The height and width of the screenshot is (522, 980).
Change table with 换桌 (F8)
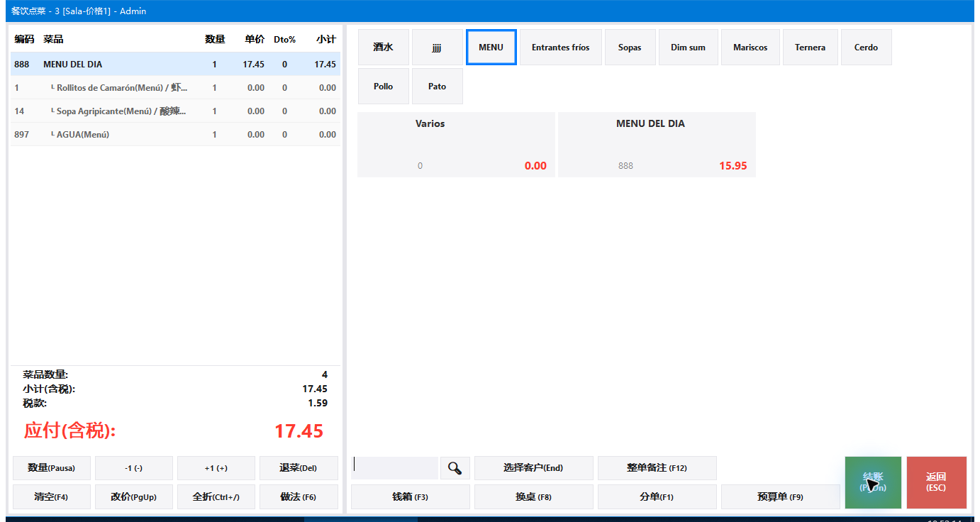[533, 497]
